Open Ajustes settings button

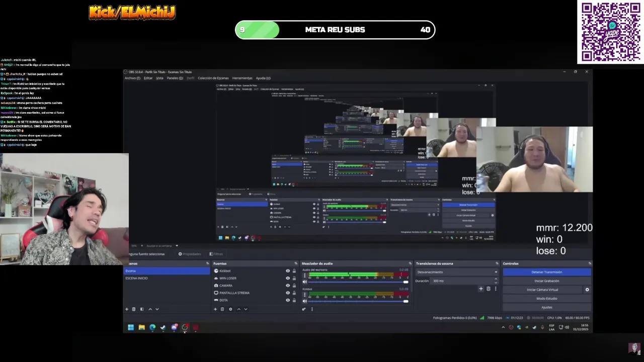547,307
